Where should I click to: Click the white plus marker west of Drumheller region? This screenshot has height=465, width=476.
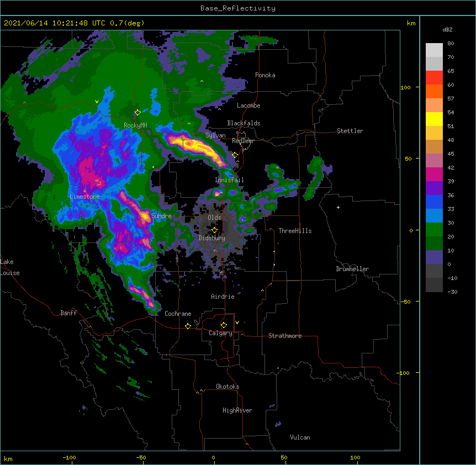(338, 207)
